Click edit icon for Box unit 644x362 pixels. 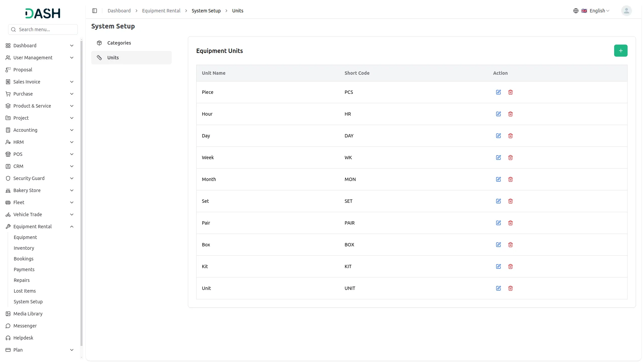(x=498, y=245)
